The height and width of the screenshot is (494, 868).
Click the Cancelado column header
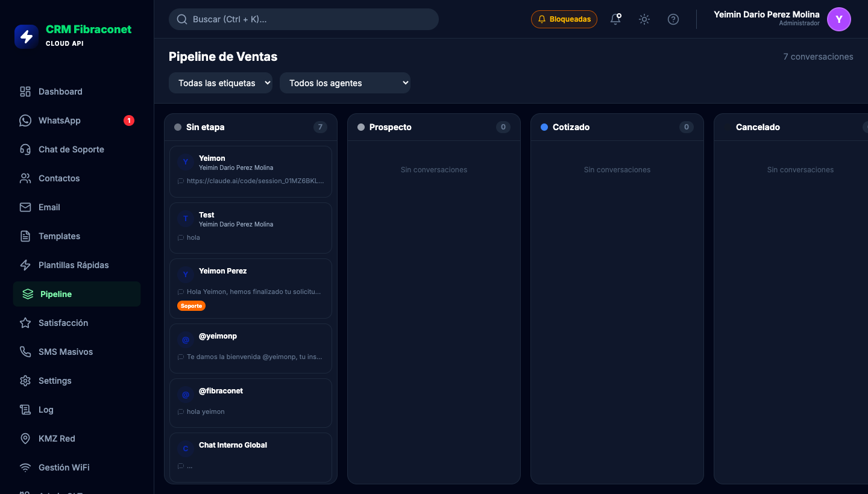[x=791, y=127]
